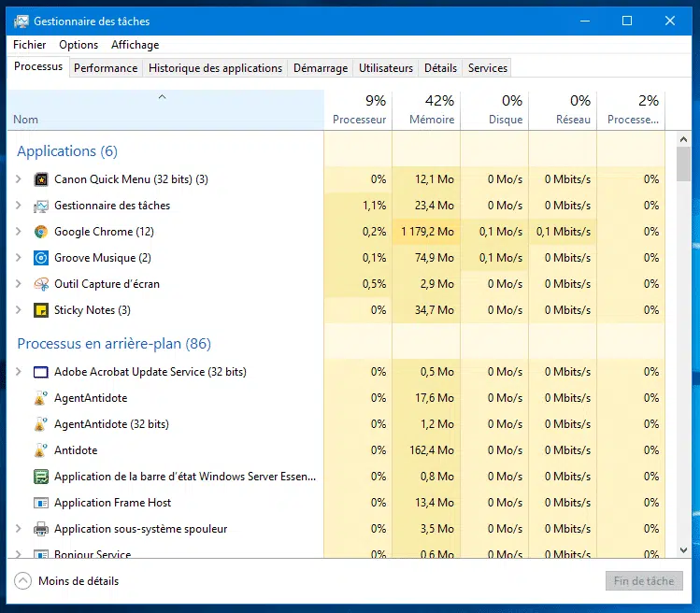Click the Fin de tâche button
The image size is (700, 613).
(644, 581)
